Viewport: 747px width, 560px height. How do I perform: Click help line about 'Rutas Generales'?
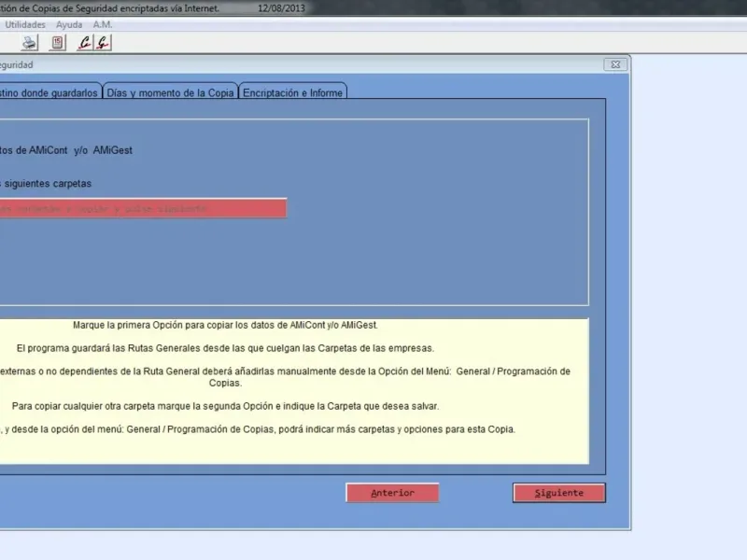pyautogui.click(x=225, y=348)
